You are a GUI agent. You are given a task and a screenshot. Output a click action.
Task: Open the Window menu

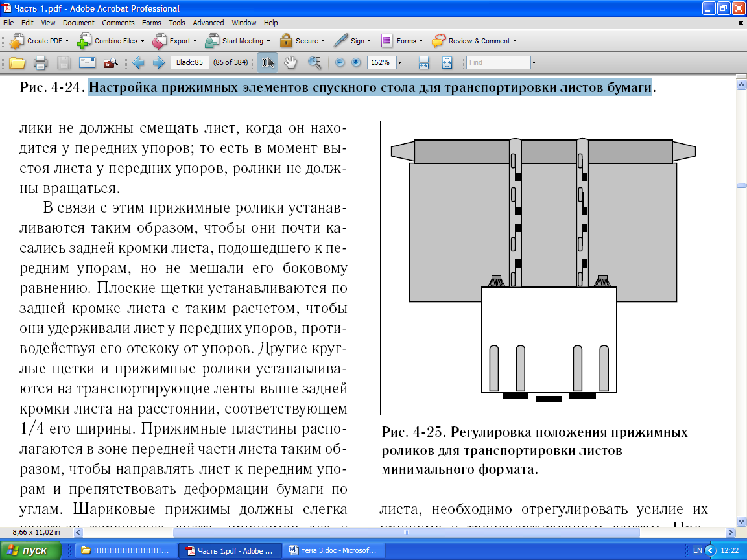pos(244,23)
